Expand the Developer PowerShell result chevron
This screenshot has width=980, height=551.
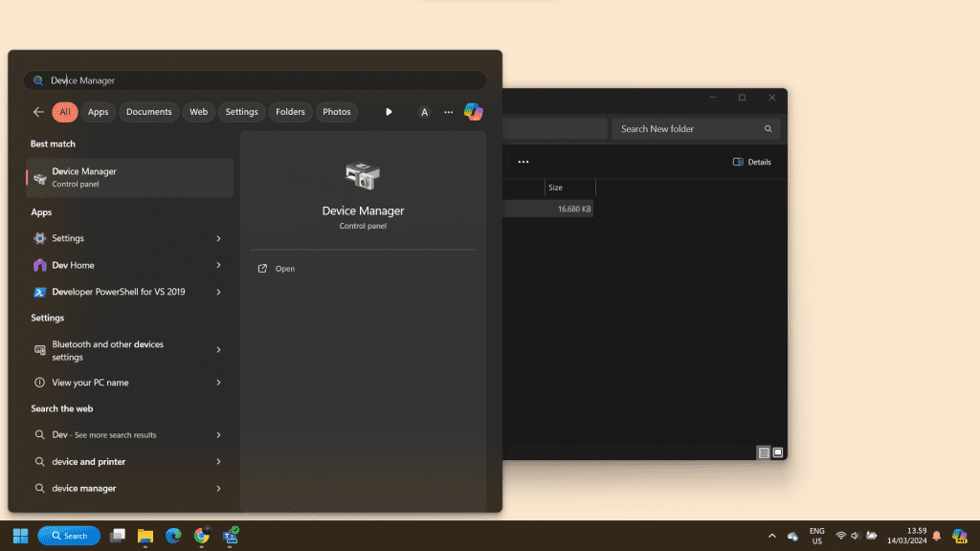(x=218, y=292)
